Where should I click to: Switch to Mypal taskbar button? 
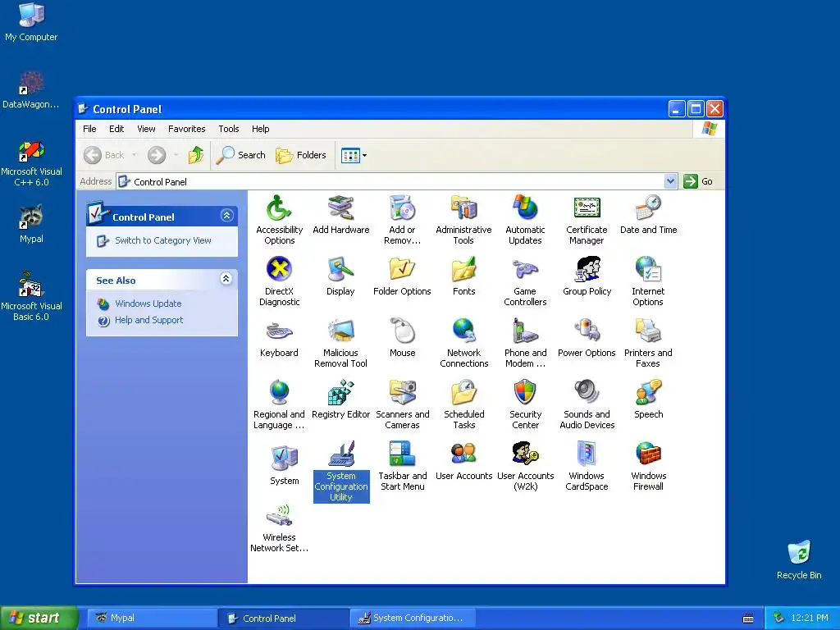[x=153, y=618]
